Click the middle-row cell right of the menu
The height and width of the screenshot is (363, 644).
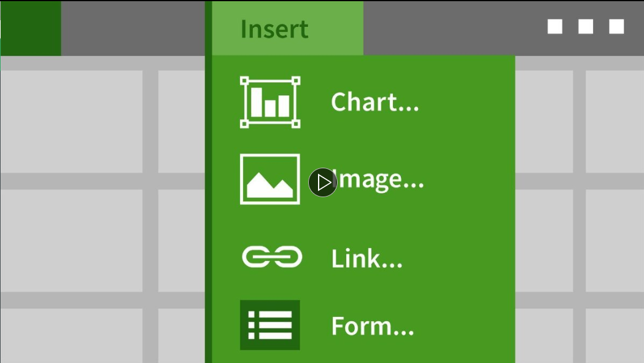pyautogui.click(x=544, y=240)
